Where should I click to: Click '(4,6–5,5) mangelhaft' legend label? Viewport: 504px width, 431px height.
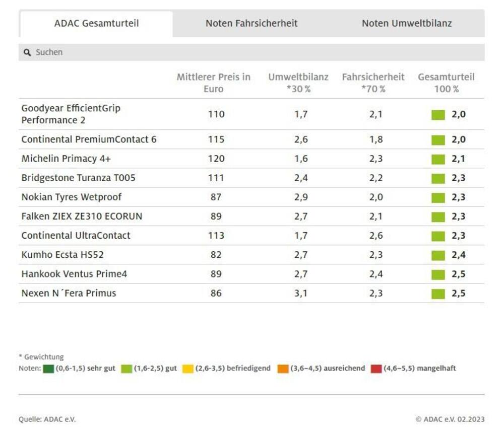pyautogui.click(x=419, y=369)
